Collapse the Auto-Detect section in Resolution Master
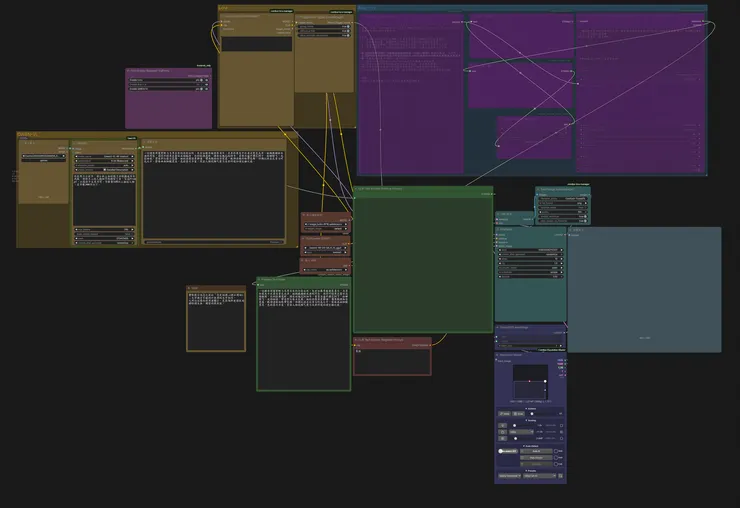 (x=531, y=446)
